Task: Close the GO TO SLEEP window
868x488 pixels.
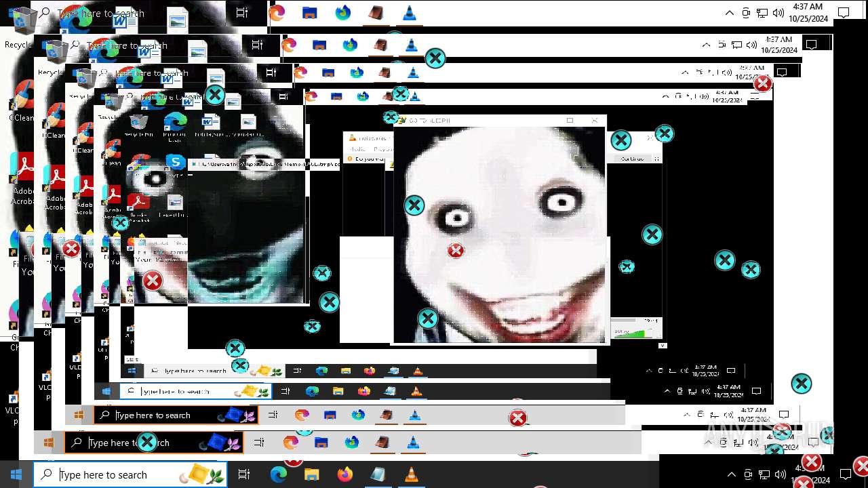Action: point(595,121)
